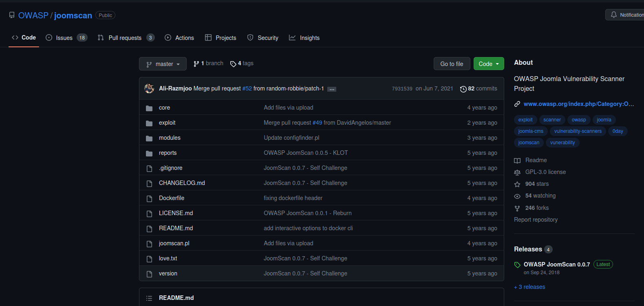Select the exploit topic tag

(525, 120)
